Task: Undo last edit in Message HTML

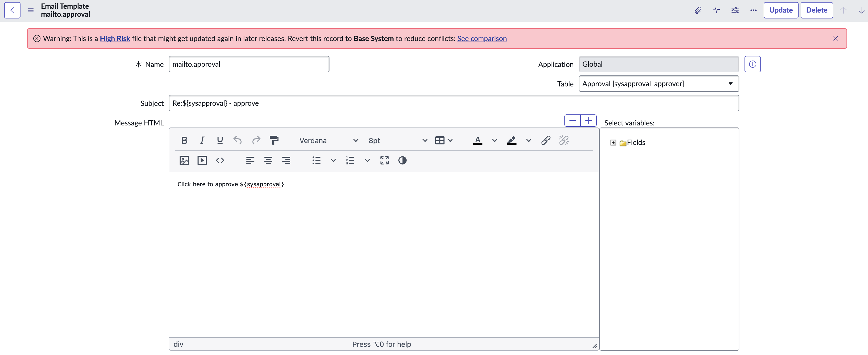Action: (x=237, y=140)
